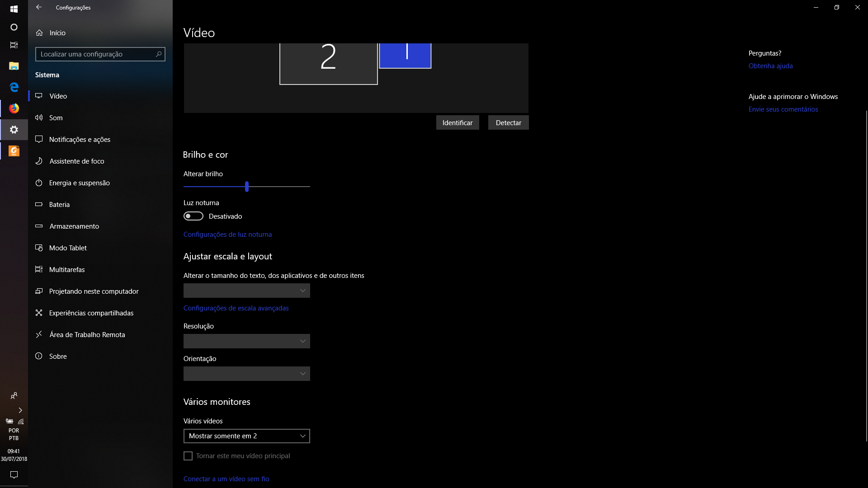This screenshot has height=488, width=868.
Task: Click the Início home icon
Action: click(40, 33)
